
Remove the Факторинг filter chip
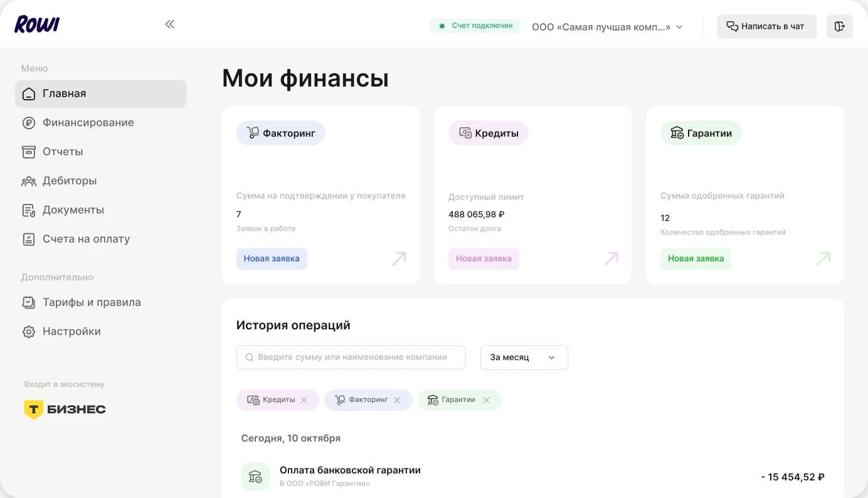[397, 400]
